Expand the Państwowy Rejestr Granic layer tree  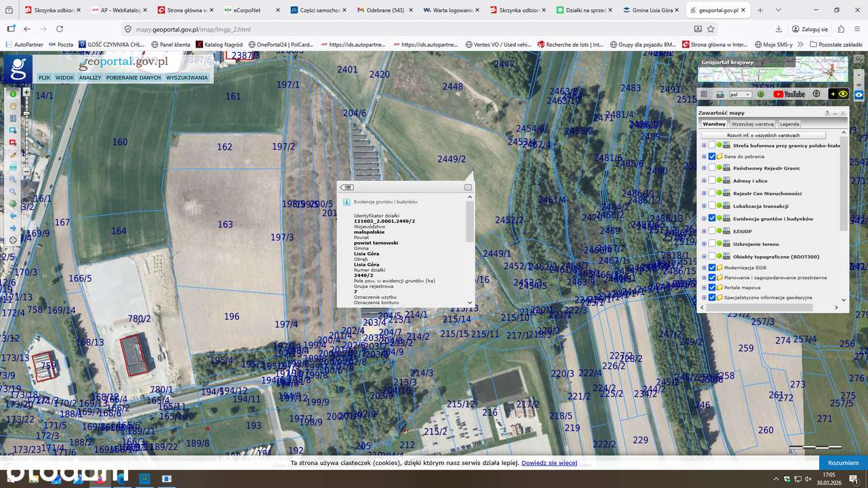click(x=704, y=168)
